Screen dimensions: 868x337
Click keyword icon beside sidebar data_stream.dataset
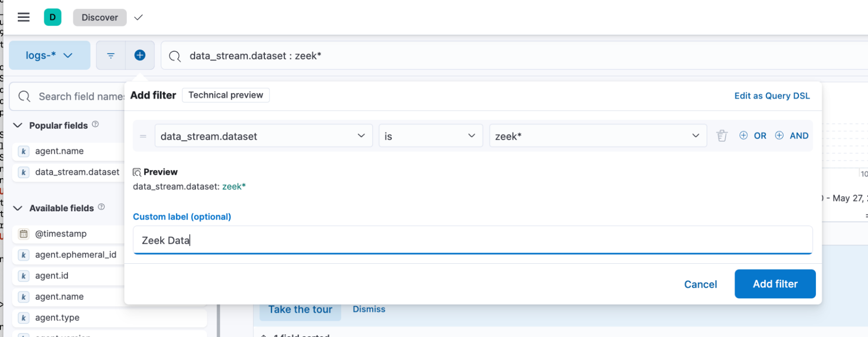point(23,172)
